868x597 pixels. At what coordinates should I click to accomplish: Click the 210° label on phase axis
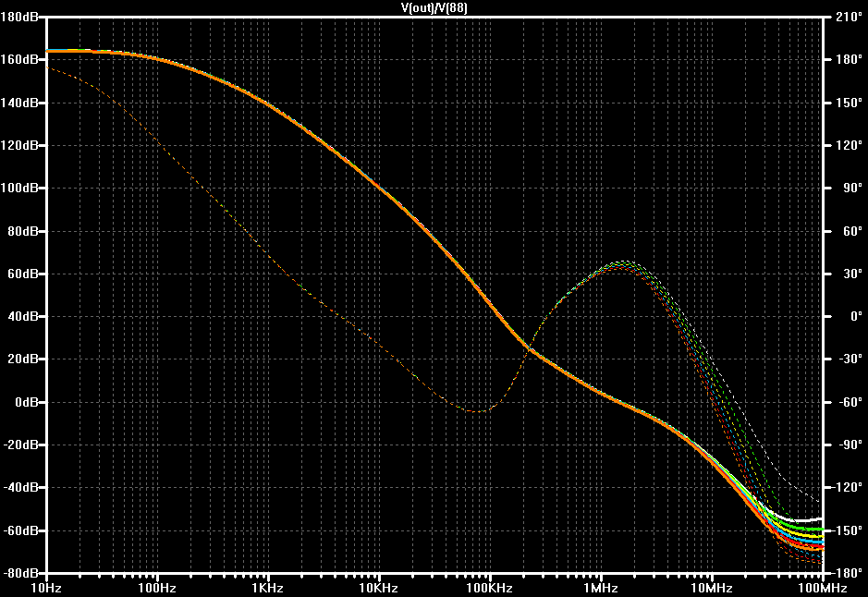click(x=850, y=17)
